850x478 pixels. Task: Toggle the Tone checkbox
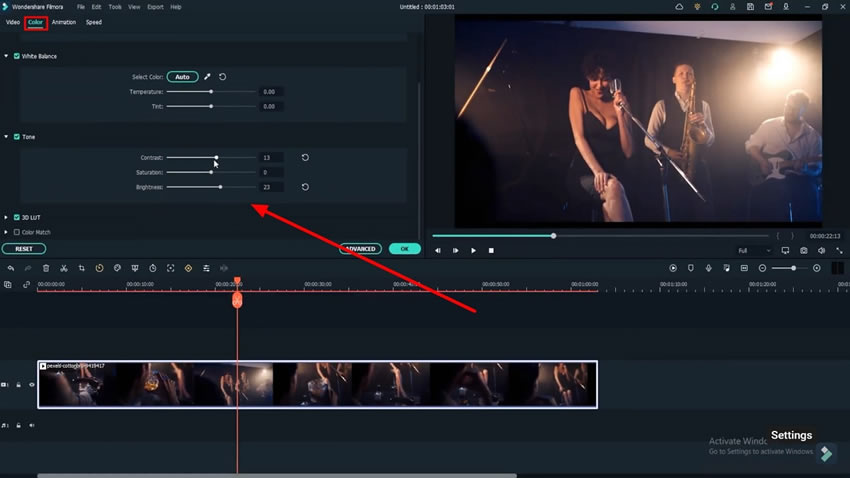point(17,137)
